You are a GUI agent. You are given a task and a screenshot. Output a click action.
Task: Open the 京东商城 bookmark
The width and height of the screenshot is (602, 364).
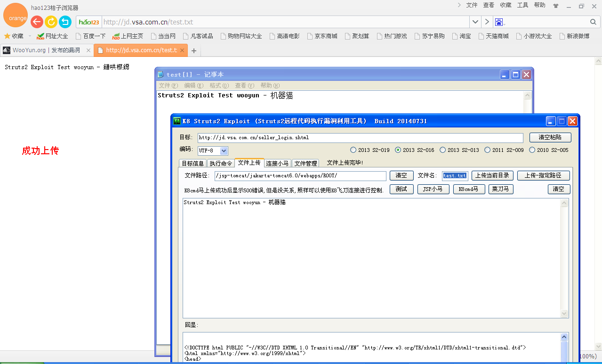[x=322, y=36]
